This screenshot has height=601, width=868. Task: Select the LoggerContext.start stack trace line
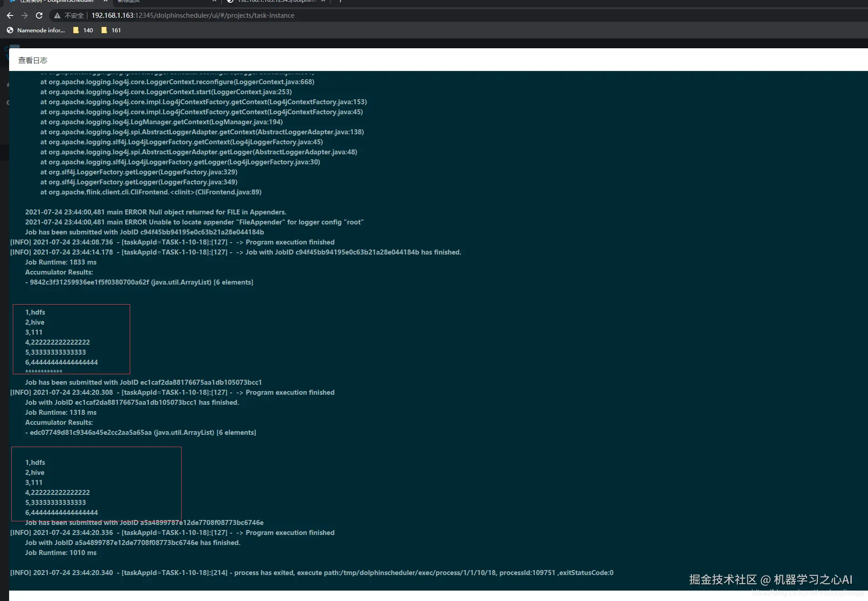(x=166, y=92)
